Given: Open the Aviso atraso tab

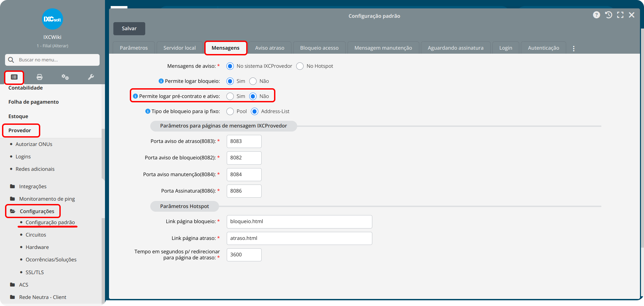Looking at the screenshot, I should (x=270, y=48).
